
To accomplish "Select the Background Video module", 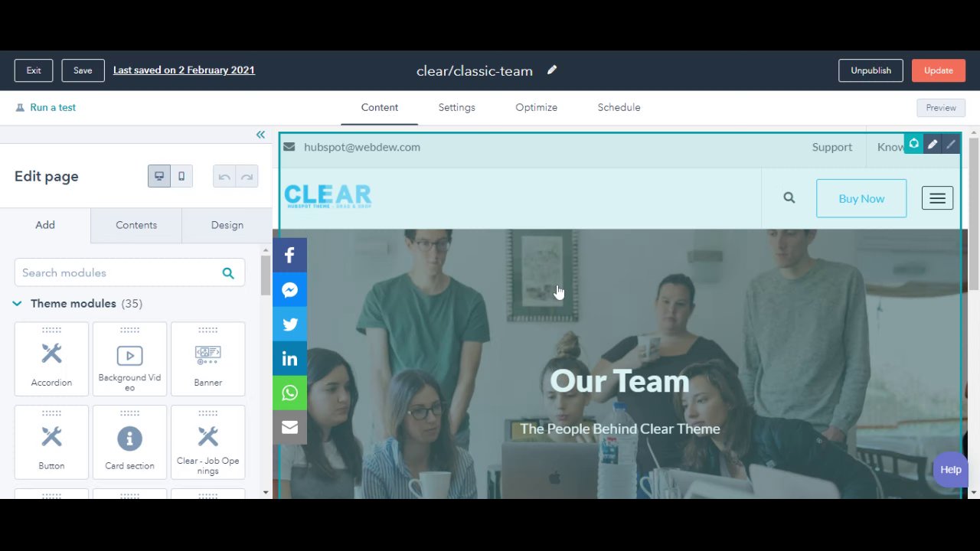I will coord(129,359).
